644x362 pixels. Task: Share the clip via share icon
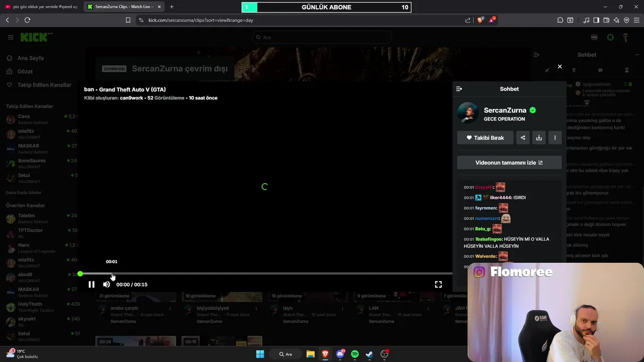(523, 138)
